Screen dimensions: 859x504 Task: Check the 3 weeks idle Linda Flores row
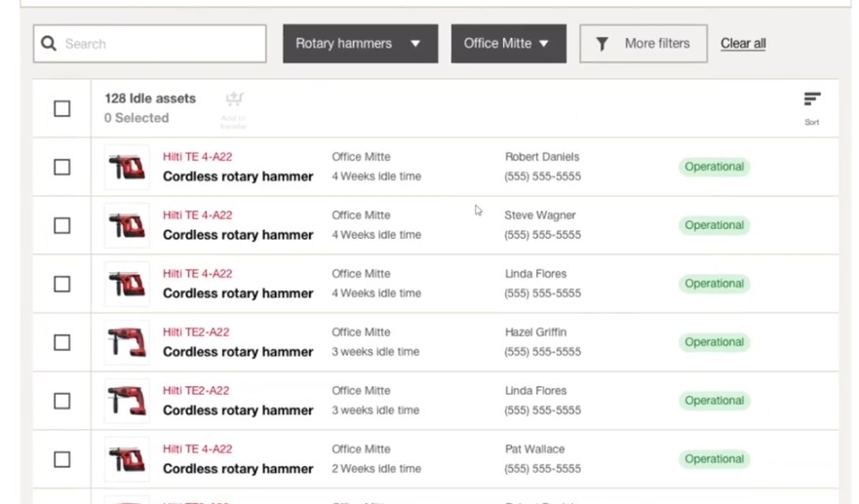[61, 401]
